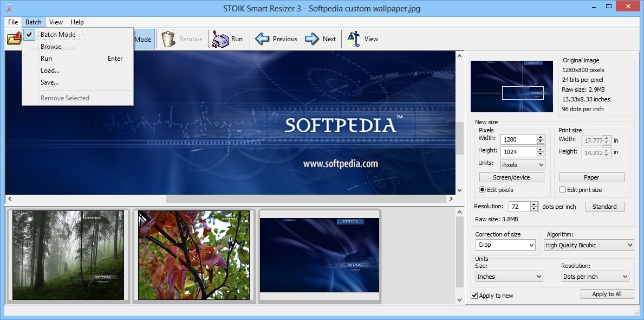Click the pixel Height input field

[519, 152]
